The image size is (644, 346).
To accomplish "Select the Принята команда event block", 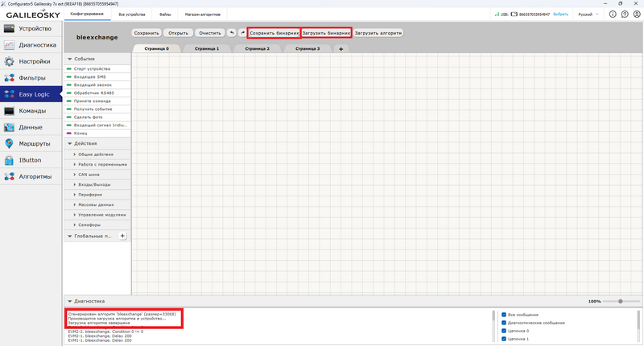I will coord(97,101).
